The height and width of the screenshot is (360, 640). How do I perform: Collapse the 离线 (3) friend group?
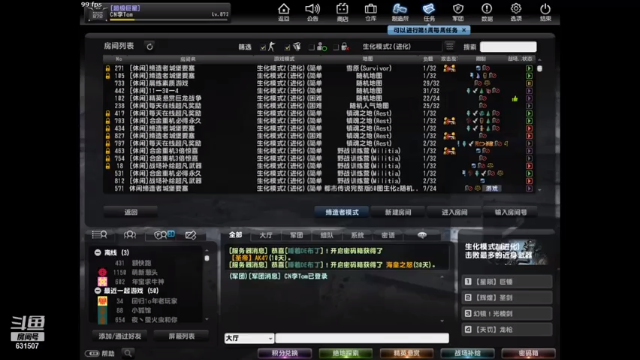pos(98,253)
